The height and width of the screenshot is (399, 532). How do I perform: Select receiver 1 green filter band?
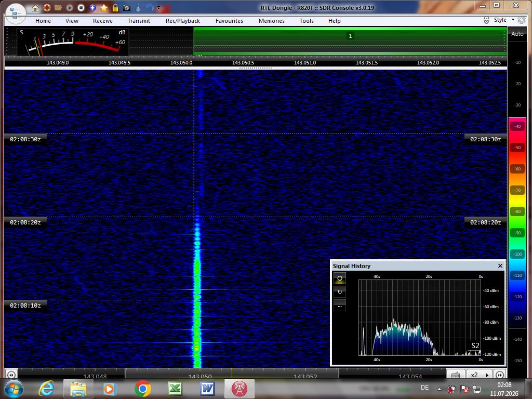point(350,41)
